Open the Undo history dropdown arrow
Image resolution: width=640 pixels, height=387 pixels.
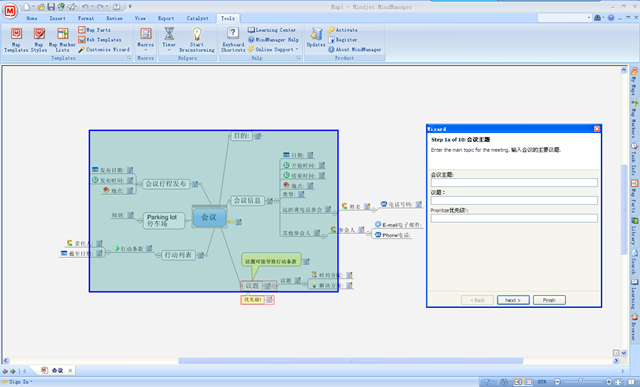point(92,7)
